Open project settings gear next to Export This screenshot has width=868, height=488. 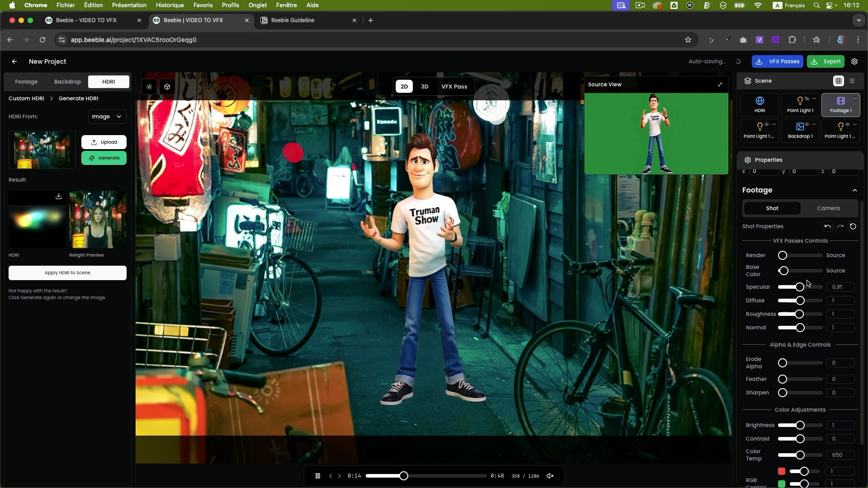tap(854, 61)
